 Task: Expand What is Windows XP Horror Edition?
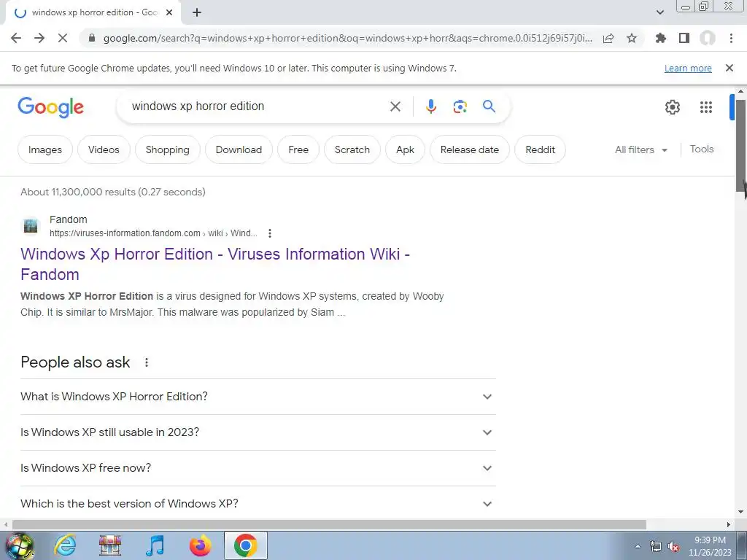tap(258, 397)
